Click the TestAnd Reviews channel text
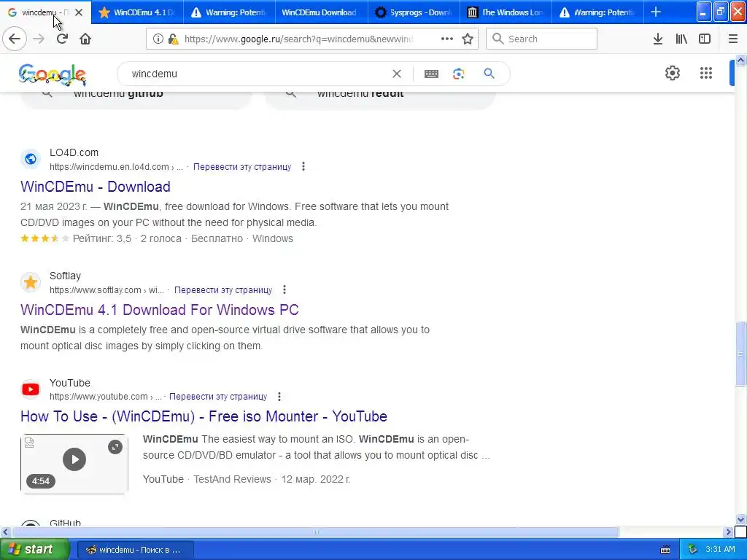747x560 pixels. point(232,479)
